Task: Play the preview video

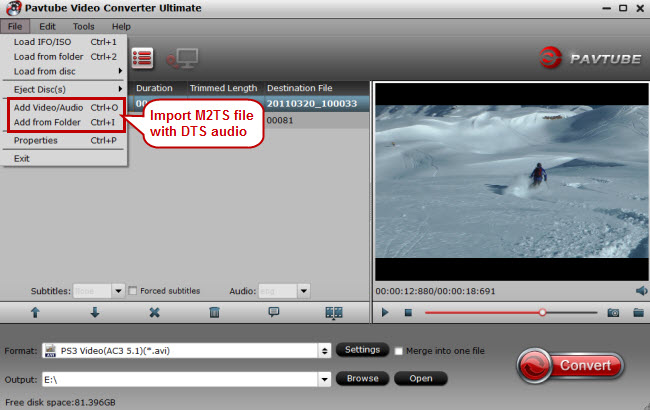Action: (385, 313)
